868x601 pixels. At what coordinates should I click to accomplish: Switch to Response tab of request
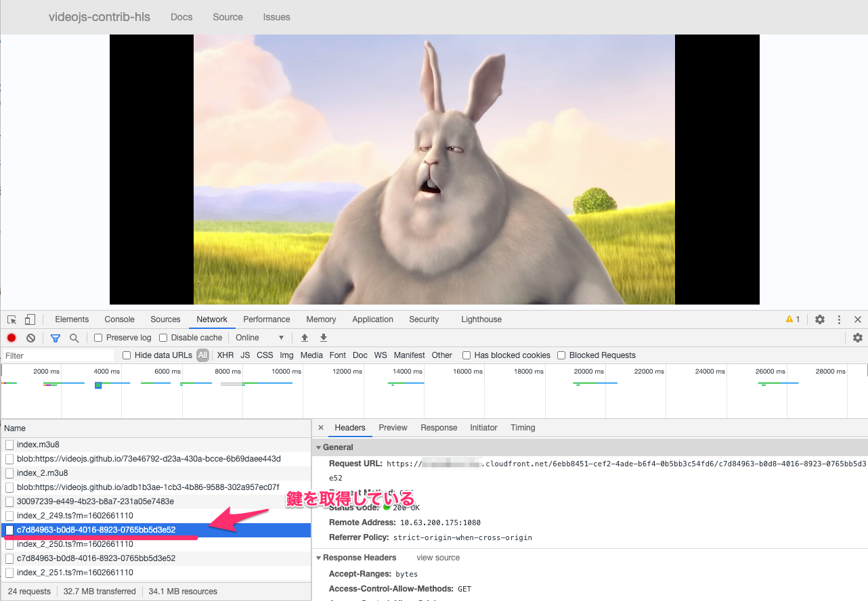(x=439, y=428)
